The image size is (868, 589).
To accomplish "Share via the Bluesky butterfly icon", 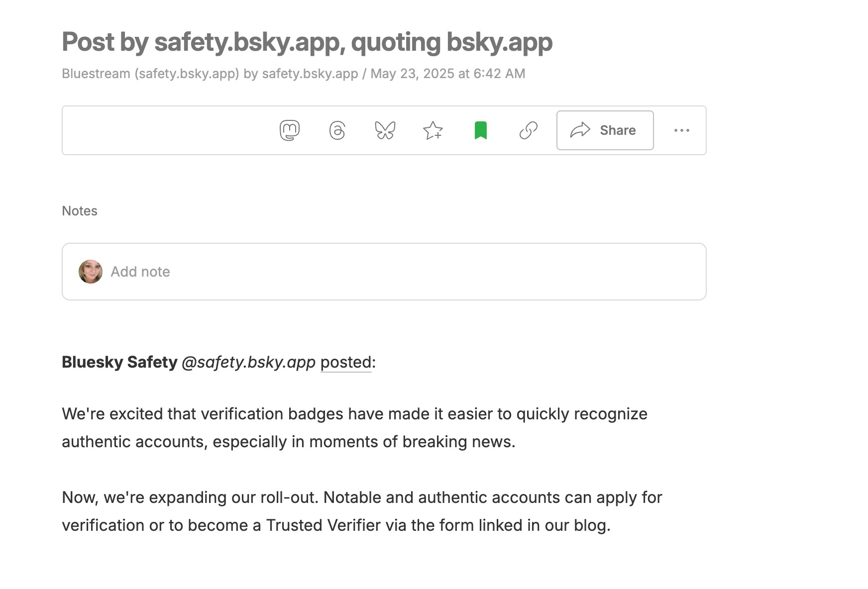I will (x=385, y=130).
